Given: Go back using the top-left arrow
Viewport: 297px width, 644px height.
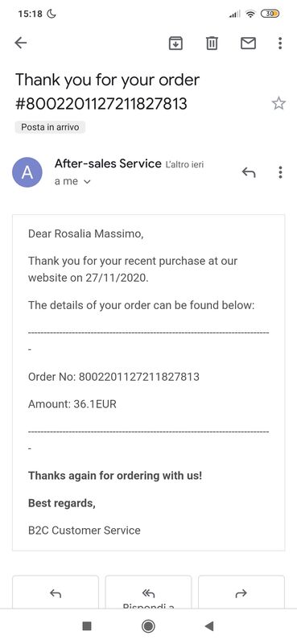Looking at the screenshot, I should (21, 43).
